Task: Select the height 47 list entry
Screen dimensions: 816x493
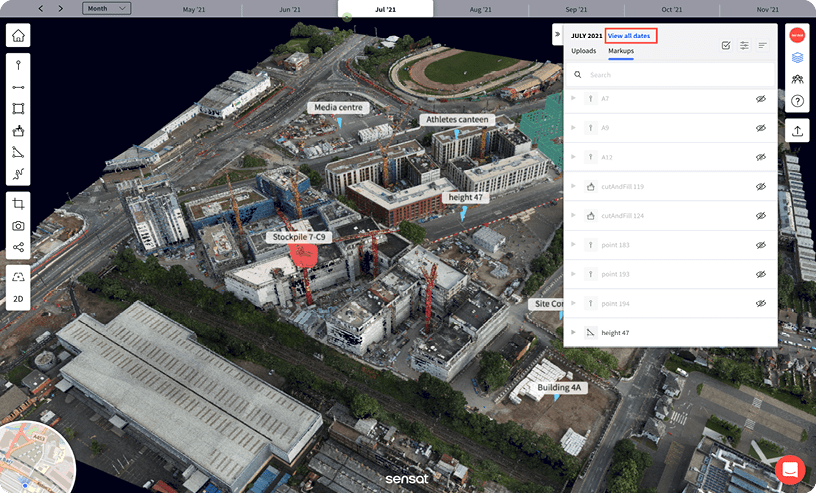Action: click(670, 333)
